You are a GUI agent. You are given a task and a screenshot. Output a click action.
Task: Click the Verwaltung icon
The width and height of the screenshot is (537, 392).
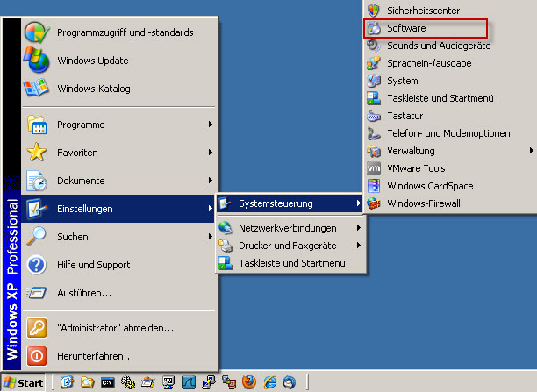coord(374,151)
